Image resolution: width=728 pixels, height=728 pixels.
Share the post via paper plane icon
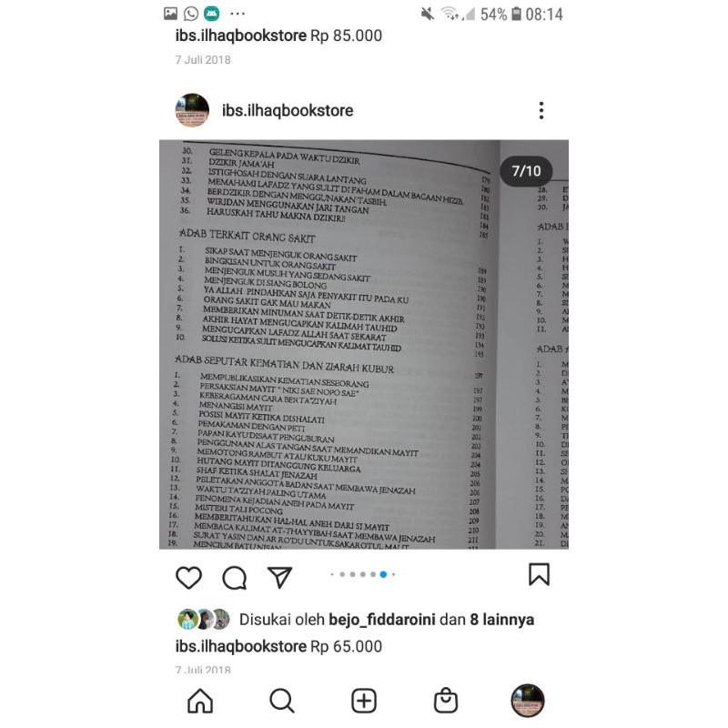(280, 577)
